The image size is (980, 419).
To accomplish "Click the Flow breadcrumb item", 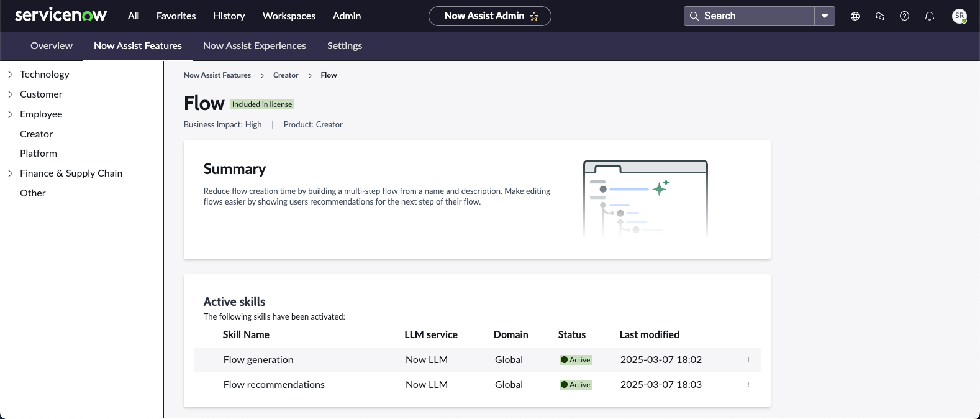I will [x=329, y=75].
